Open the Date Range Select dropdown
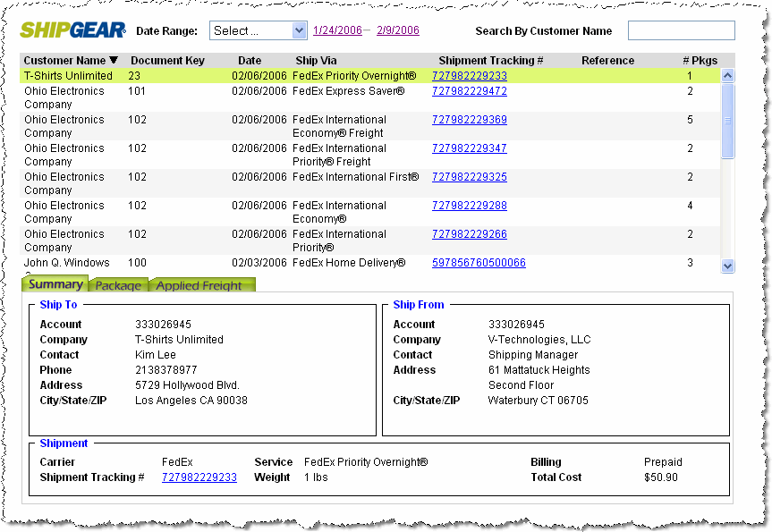Viewport: 772px width, 532px height. 259,30
